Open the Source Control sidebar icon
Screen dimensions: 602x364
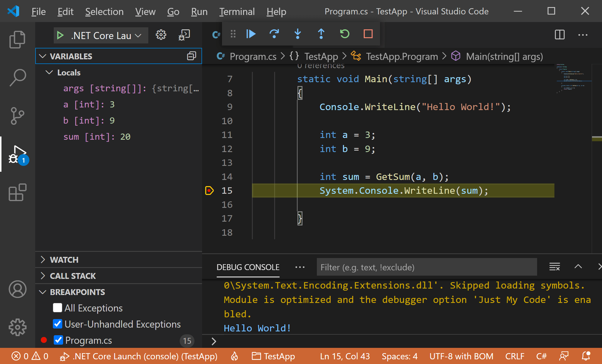click(17, 116)
